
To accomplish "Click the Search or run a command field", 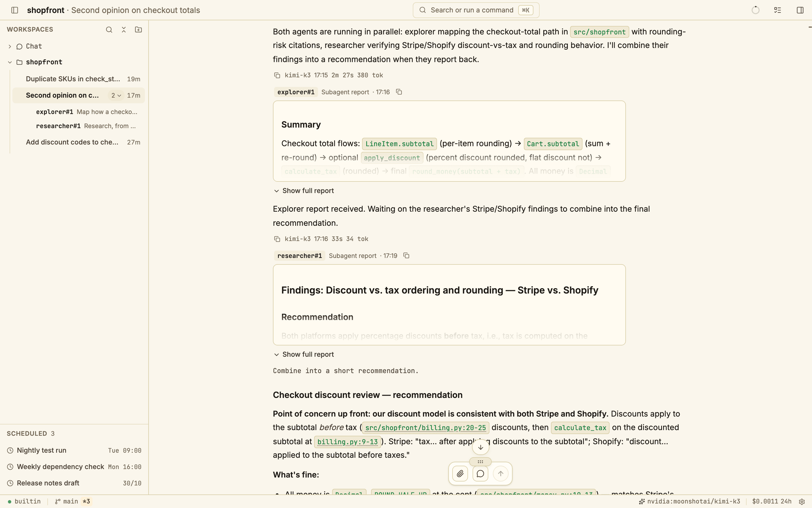I will coord(476,10).
